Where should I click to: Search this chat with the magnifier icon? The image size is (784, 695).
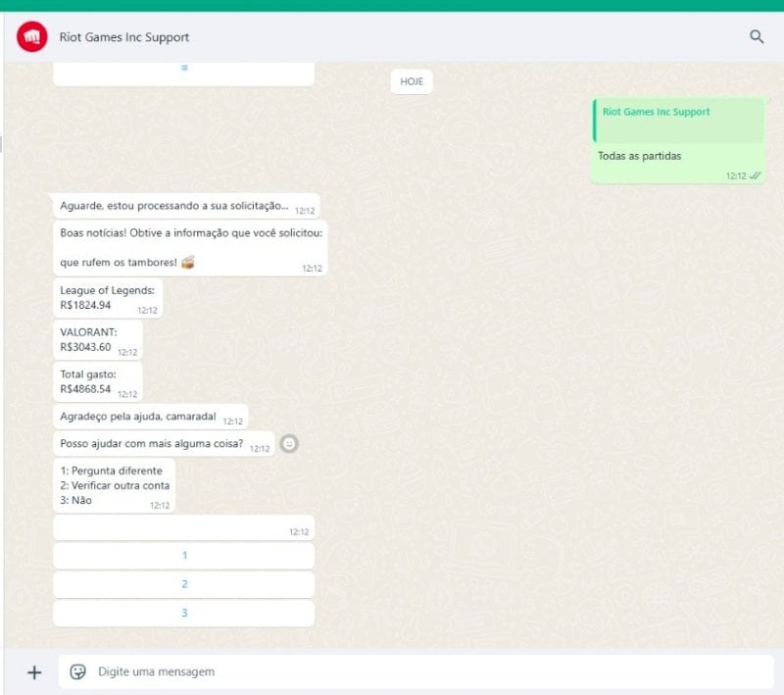(757, 36)
